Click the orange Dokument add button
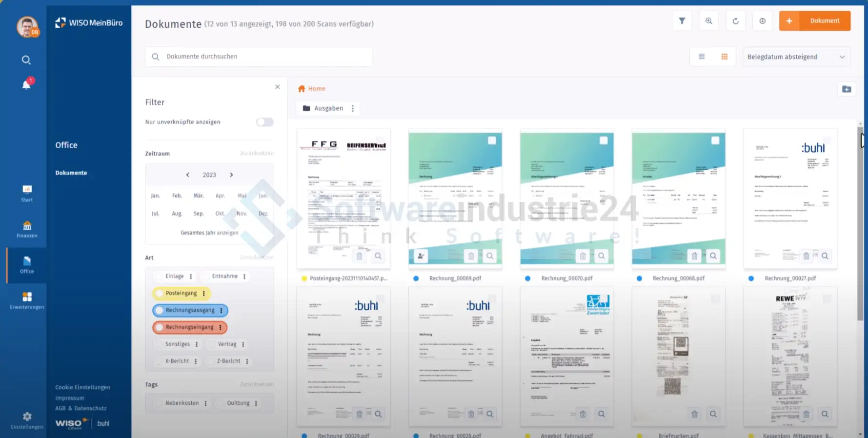868x438 pixels. pos(814,21)
